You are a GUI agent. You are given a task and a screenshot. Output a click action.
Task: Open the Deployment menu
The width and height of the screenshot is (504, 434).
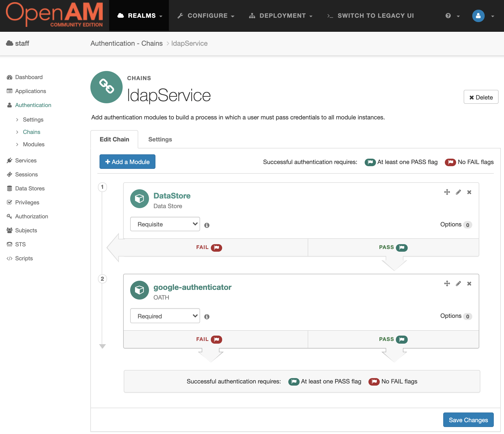281,15
